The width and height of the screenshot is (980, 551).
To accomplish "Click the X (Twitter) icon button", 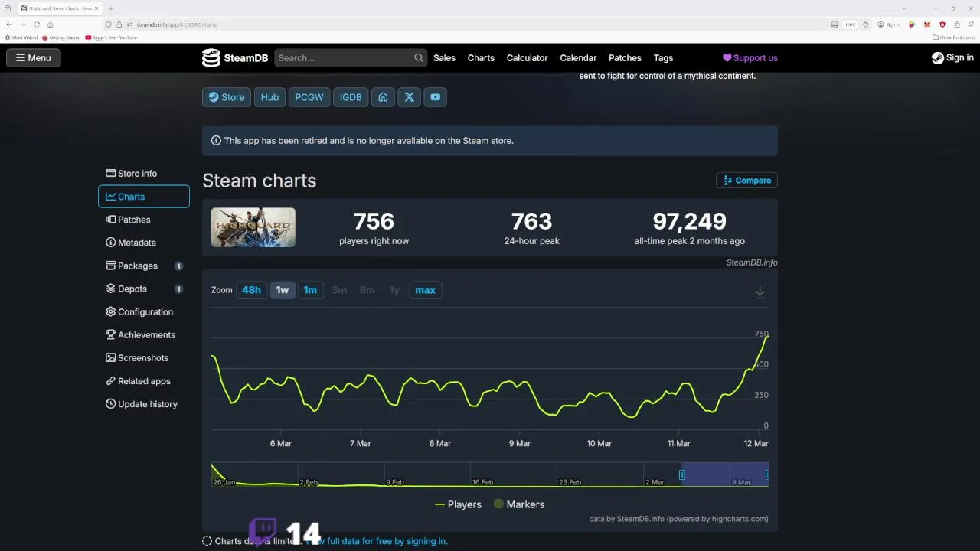I will coord(409,97).
